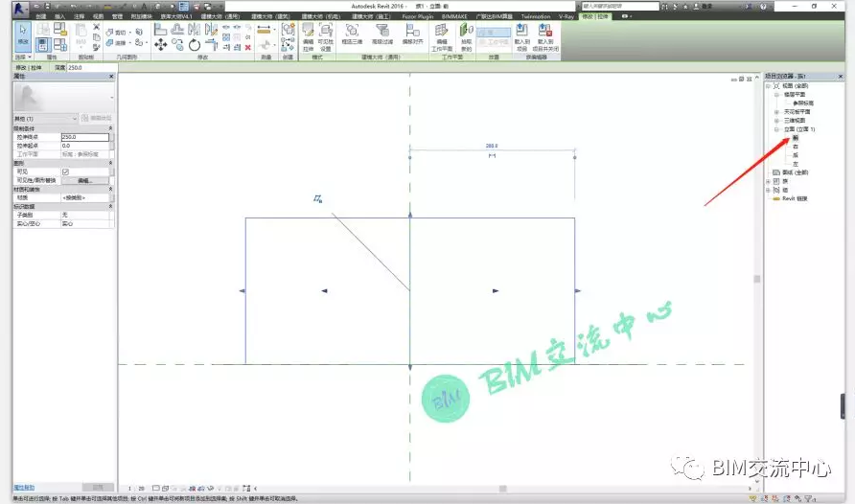Click the Extrusion Start value field 0.0
Image resolution: width=855 pixels, height=504 pixels.
[x=85, y=146]
